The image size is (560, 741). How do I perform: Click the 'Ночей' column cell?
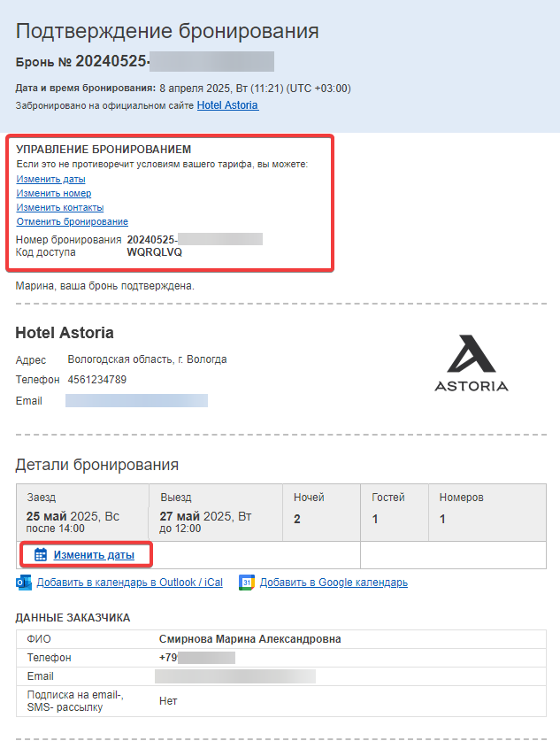pyautogui.click(x=321, y=513)
